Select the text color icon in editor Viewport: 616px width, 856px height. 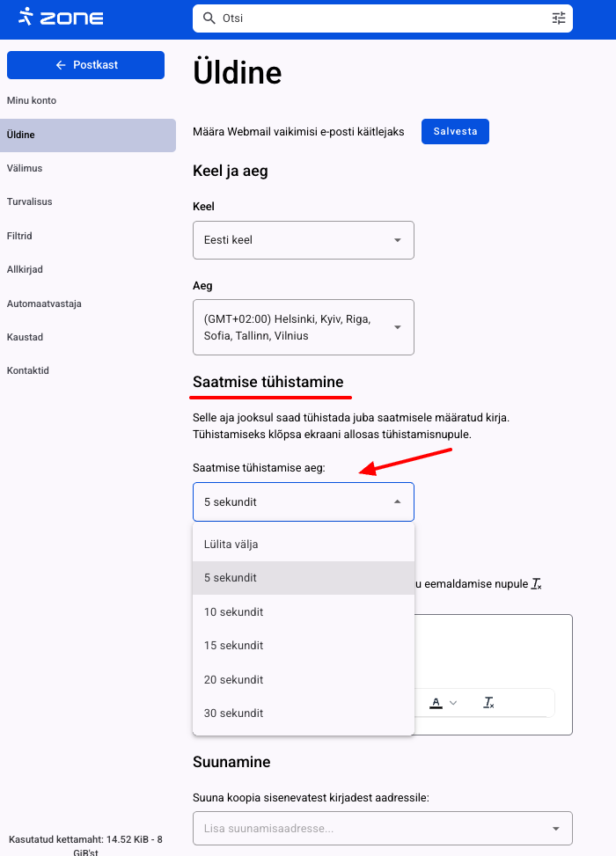[x=436, y=703]
